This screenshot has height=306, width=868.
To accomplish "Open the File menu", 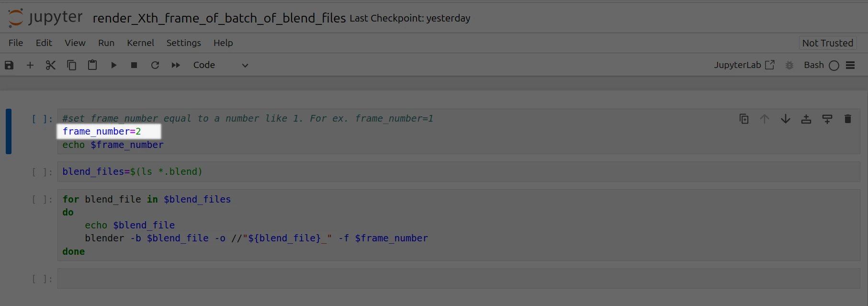I will pyautogui.click(x=16, y=43).
